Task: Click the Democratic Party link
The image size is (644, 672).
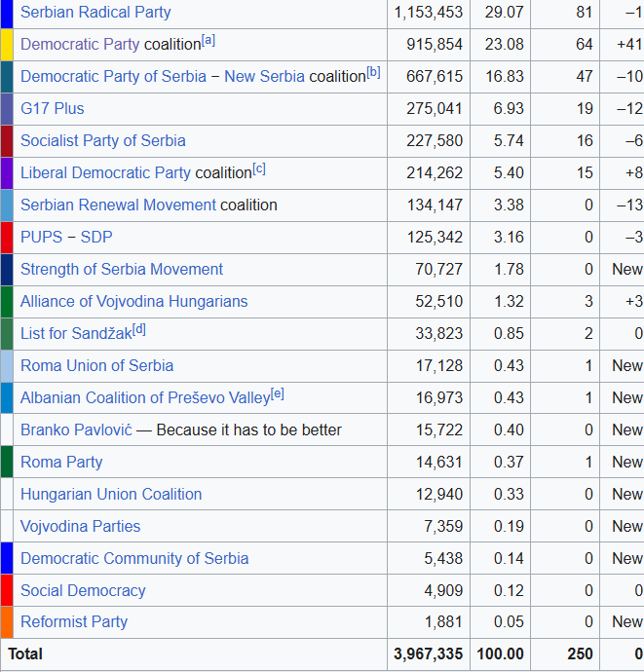Action: tap(80, 45)
